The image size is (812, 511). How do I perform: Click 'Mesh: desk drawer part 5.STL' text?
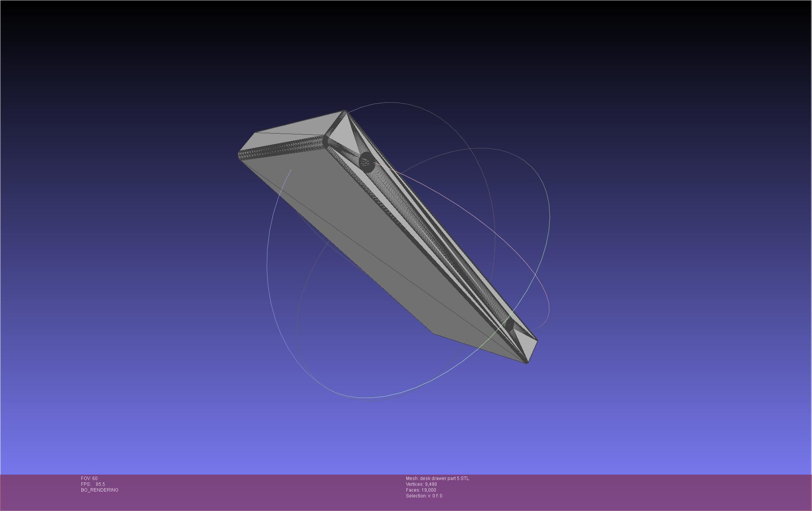[437, 478]
